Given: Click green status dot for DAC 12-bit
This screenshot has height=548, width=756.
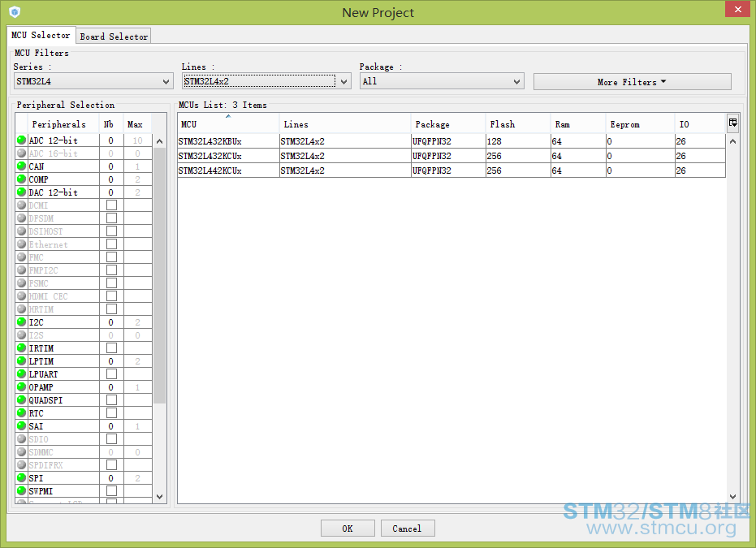Looking at the screenshot, I should [21, 192].
